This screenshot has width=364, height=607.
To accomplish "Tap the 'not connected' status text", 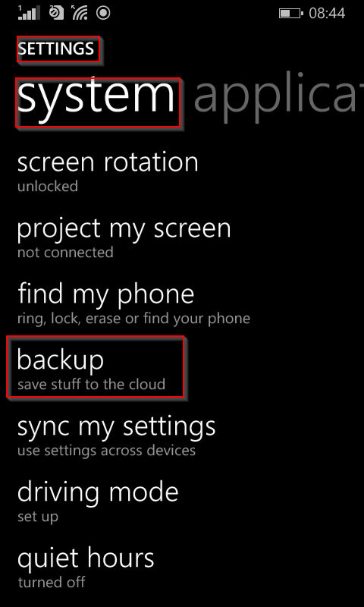I will pos(65,253).
